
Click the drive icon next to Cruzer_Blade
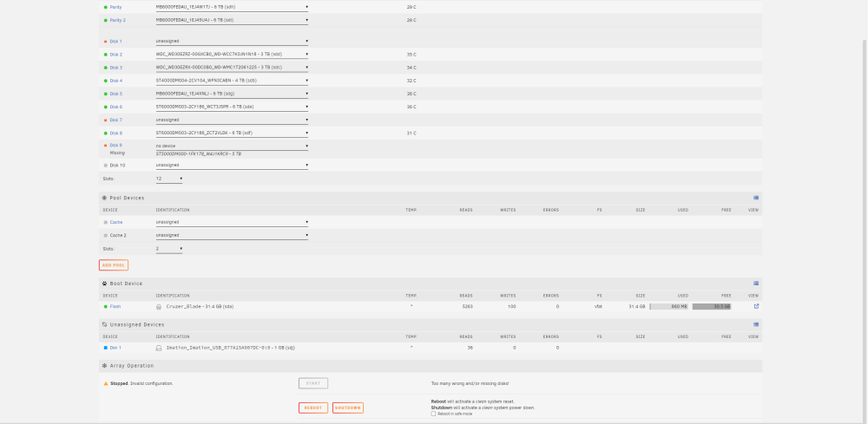(x=159, y=306)
